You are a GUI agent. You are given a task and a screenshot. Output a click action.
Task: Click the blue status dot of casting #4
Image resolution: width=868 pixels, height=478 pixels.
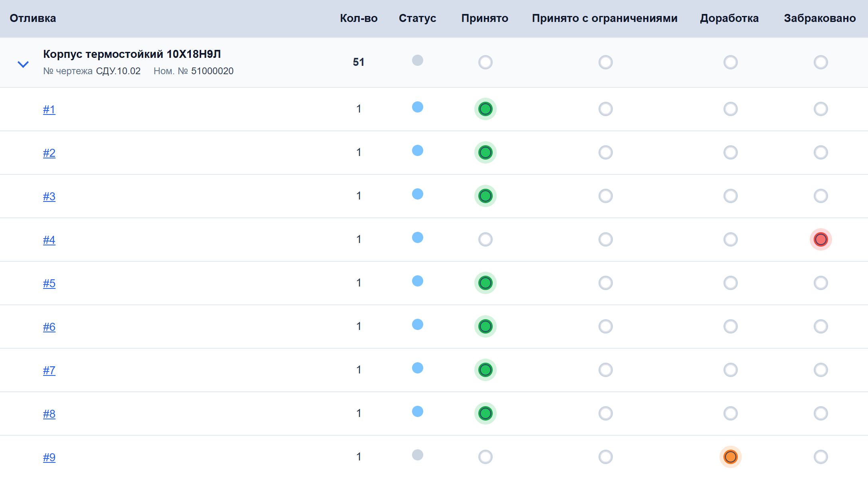[x=418, y=237]
